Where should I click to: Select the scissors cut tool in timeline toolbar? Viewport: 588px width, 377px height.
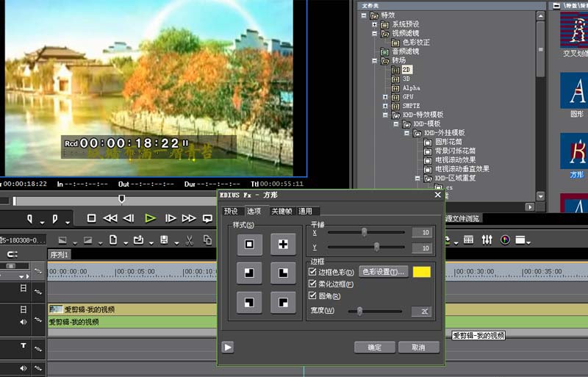click(189, 240)
